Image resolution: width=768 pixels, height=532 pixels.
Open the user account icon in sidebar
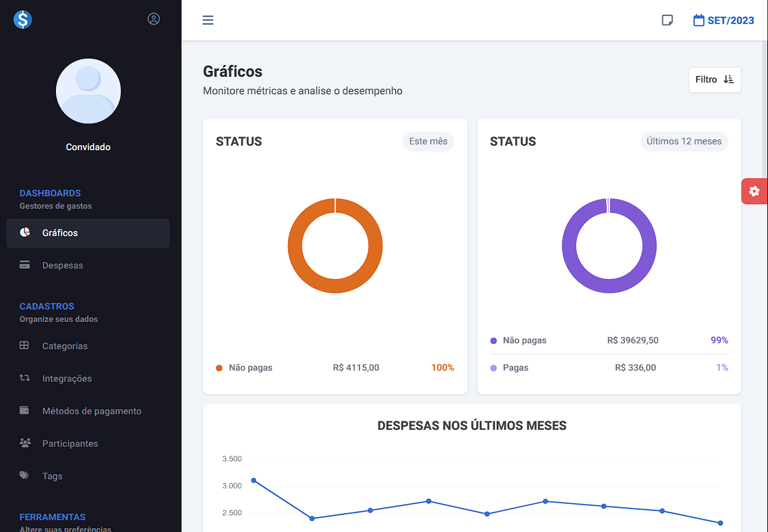[x=153, y=19]
